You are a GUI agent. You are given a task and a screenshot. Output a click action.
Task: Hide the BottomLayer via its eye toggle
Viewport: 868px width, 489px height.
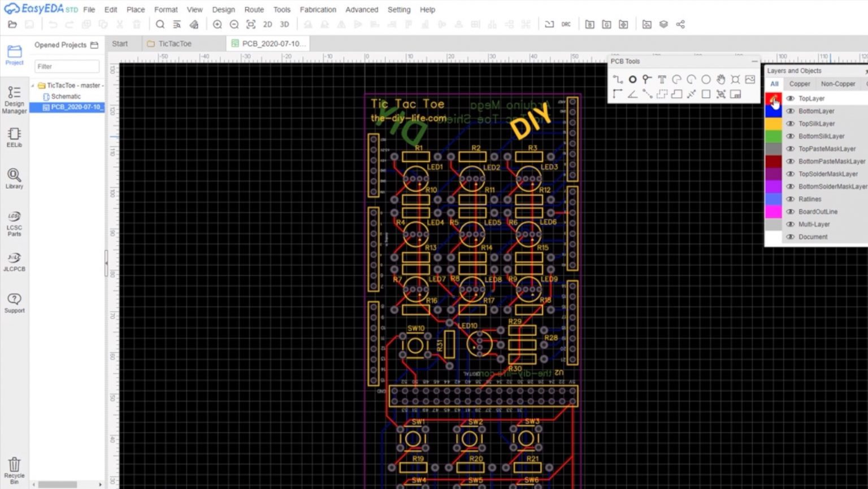click(x=790, y=111)
